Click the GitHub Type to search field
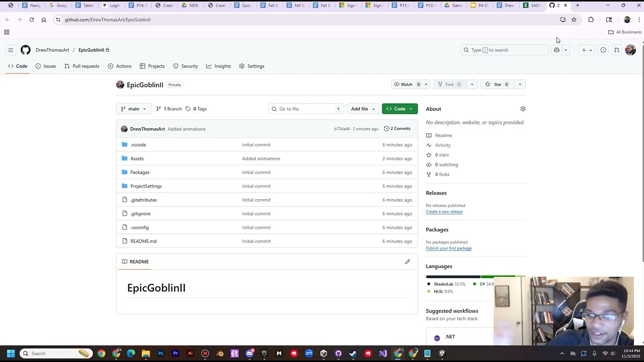Image resolution: width=644 pixels, height=362 pixels. pos(504,50)
